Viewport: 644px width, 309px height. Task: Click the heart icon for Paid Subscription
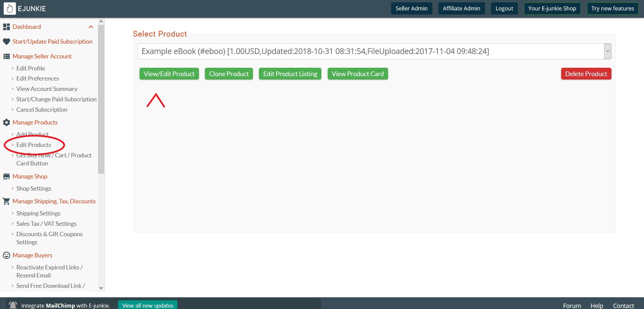pyautogui.click(x=6, y=42)
